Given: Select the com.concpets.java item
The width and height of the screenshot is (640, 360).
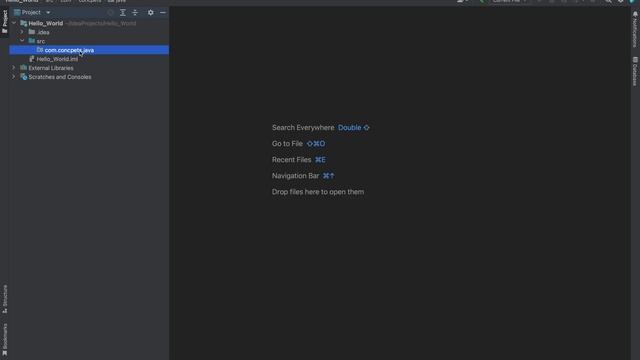Looking at the screenshot, I should (89, 50).
